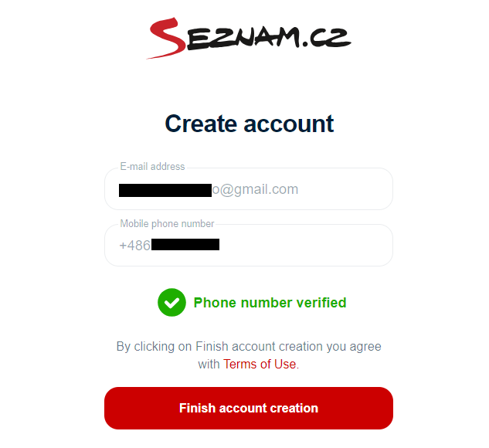489x448 pixels.
Task: Click the Finish account creation button
Action: (x=249, y=408)
